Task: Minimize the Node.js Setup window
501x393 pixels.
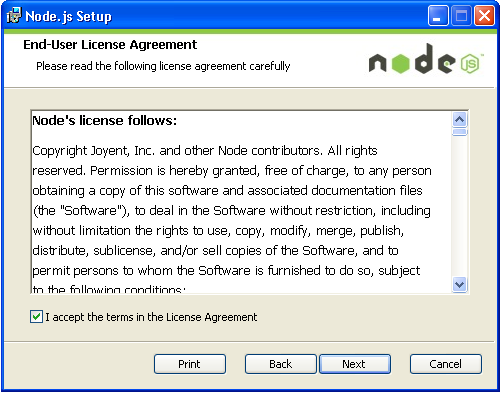Action: 438,15
